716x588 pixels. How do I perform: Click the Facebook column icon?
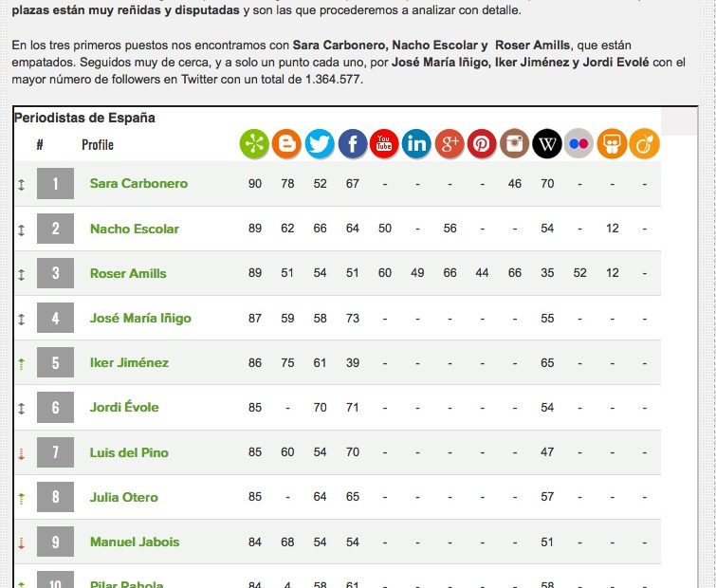[x=352, y=144]
